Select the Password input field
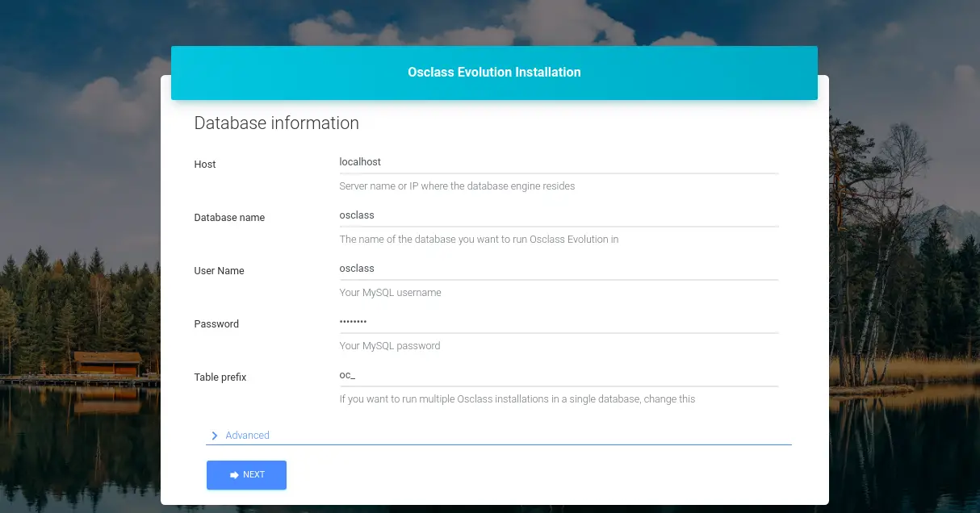Viewport: 980px width, 513px height. pos(559,322)
